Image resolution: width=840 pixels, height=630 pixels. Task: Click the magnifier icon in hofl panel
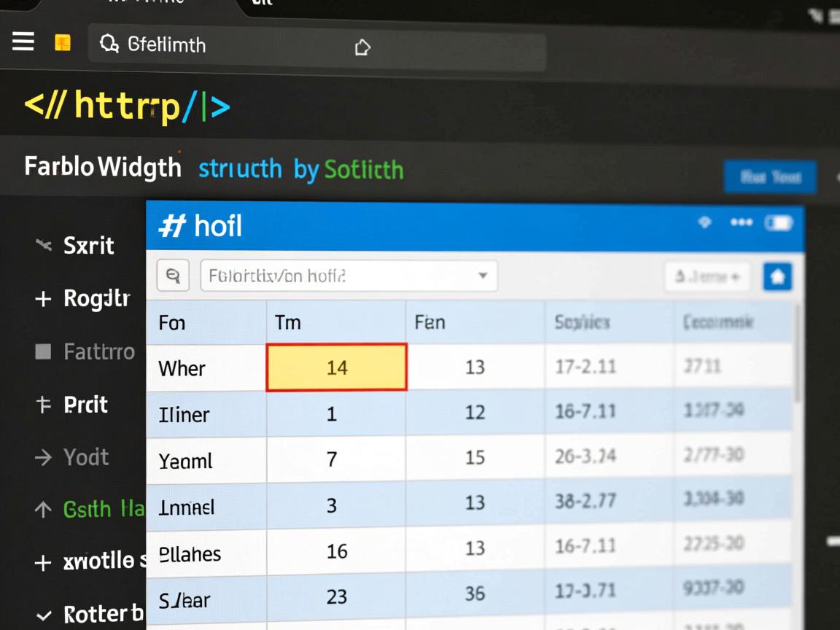(173, 276)
